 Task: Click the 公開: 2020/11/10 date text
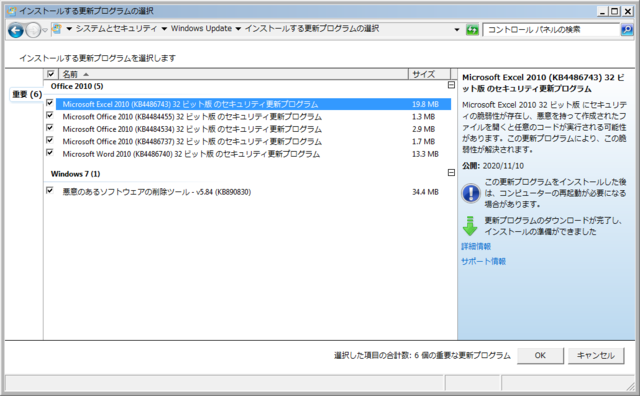[x=493, y=166]
